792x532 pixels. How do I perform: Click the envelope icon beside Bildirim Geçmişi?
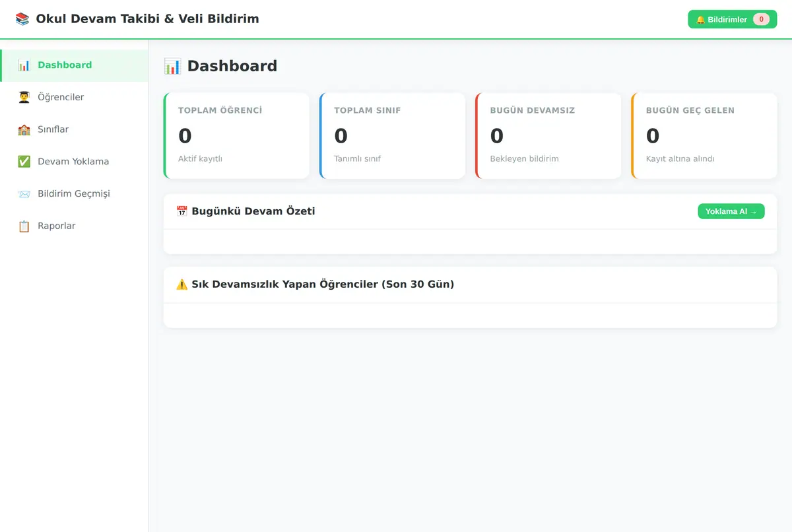[x=24, y=194]
